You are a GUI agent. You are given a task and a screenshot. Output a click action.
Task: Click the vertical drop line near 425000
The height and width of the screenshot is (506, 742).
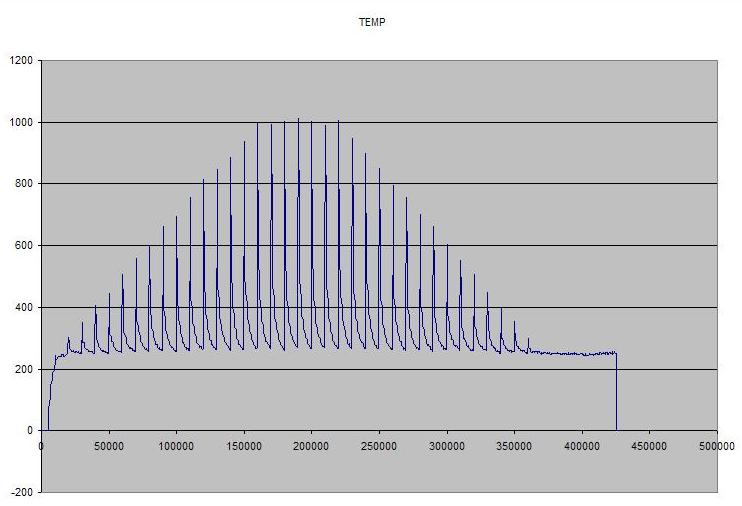point(616,395)
